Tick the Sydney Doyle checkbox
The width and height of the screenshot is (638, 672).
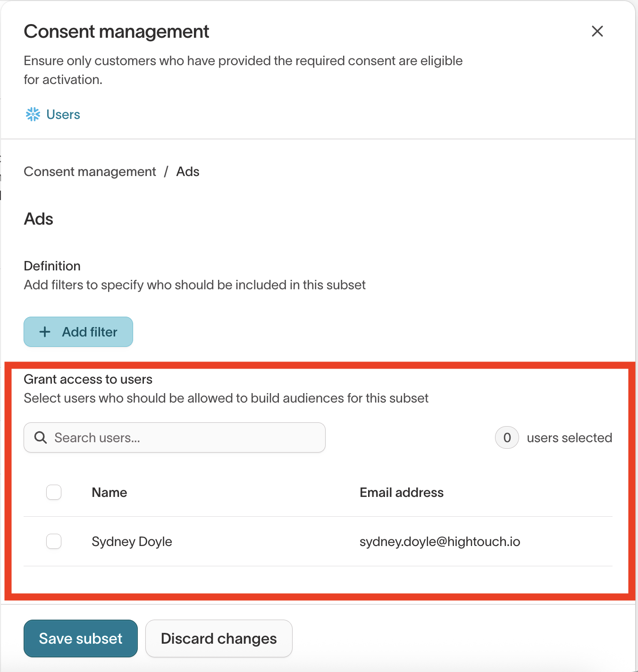(54, 541)
